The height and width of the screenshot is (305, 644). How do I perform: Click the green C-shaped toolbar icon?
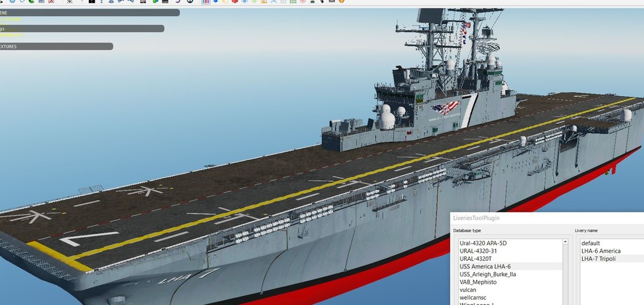click(x=32, y=2)
